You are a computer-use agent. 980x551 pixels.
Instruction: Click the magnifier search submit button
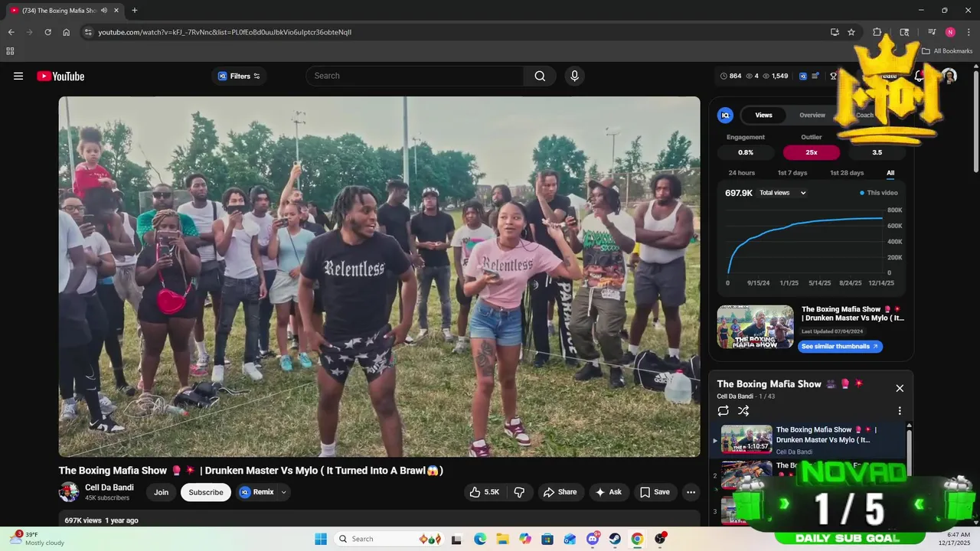540,76
